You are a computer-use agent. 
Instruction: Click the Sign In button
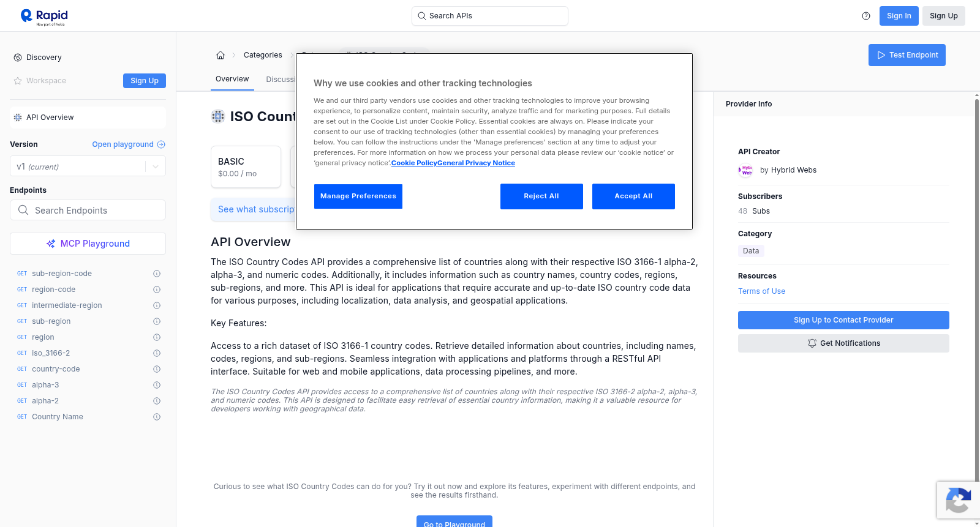click(899, 16)
